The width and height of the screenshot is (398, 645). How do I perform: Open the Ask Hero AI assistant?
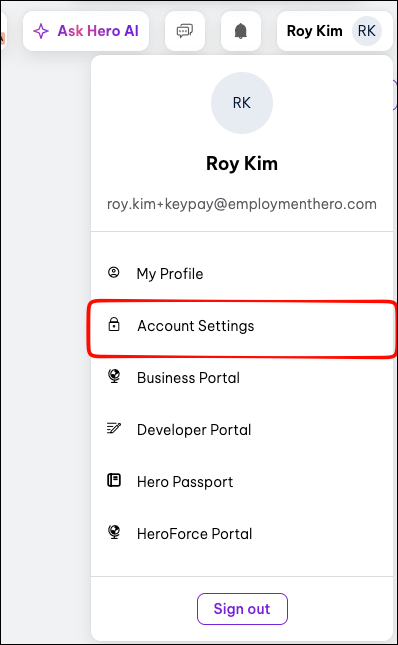coord(86,31)
